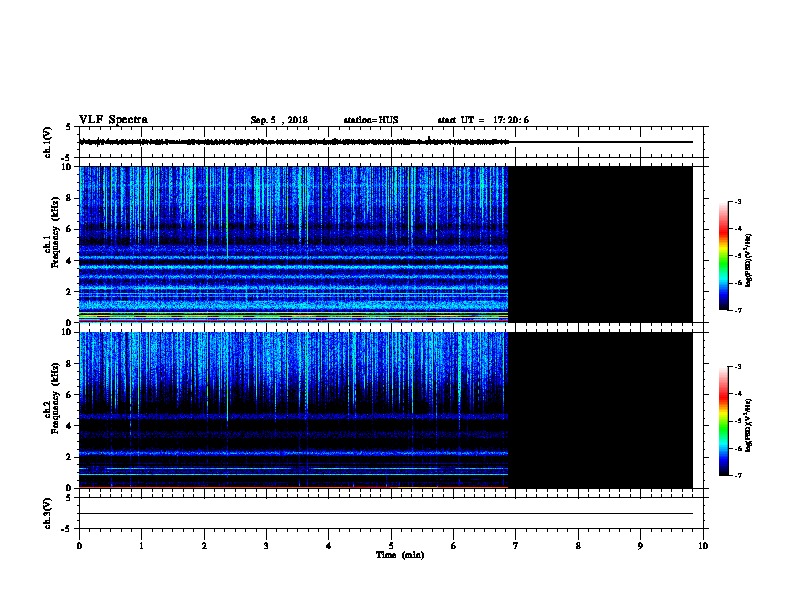Click the black no-data region of ch.1 spectrogram

pos(601,244)
